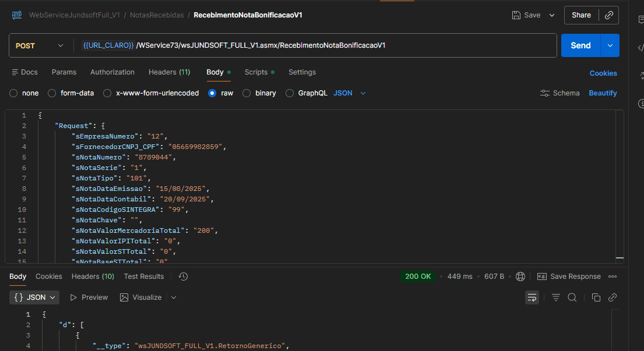Select the binary body option
Screen dimensions: 644x351
coord(247,93)
